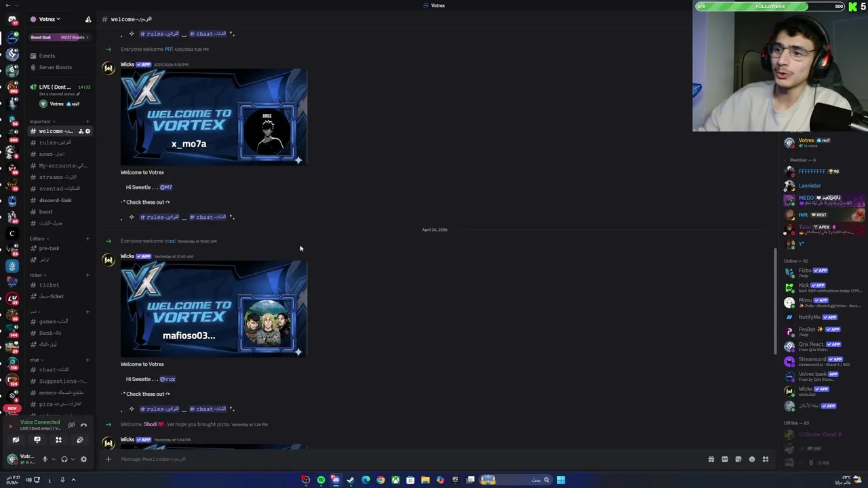Open the Suggestions channel
Image resolution: width=868 pixels, height=488 pixels.
point(62,381)
